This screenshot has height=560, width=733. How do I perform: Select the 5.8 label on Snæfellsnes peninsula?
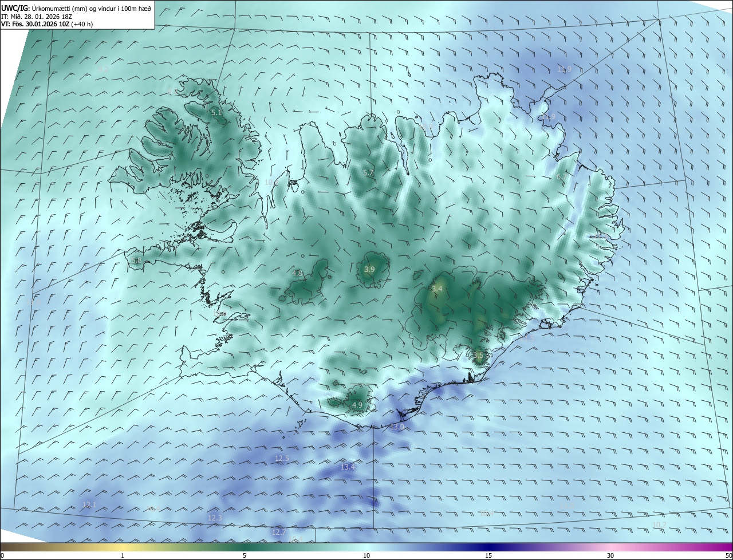[136, 261]
